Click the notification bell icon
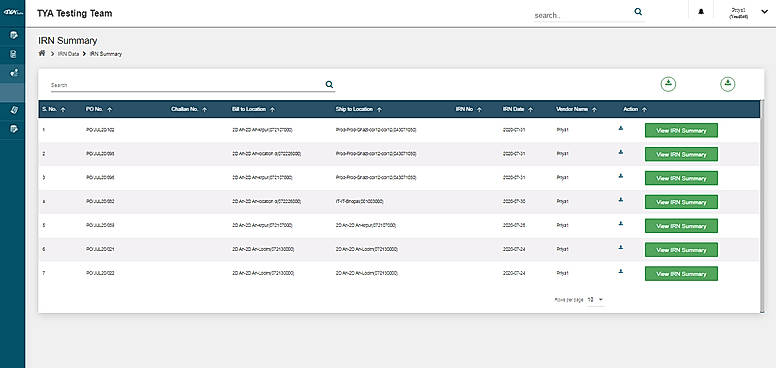776x368 pixels. point(701,12)
